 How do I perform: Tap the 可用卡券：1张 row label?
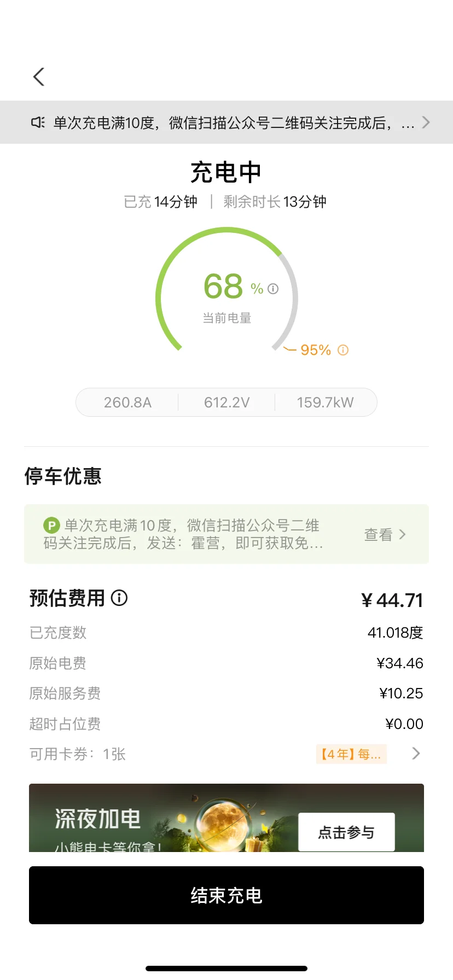78,754
